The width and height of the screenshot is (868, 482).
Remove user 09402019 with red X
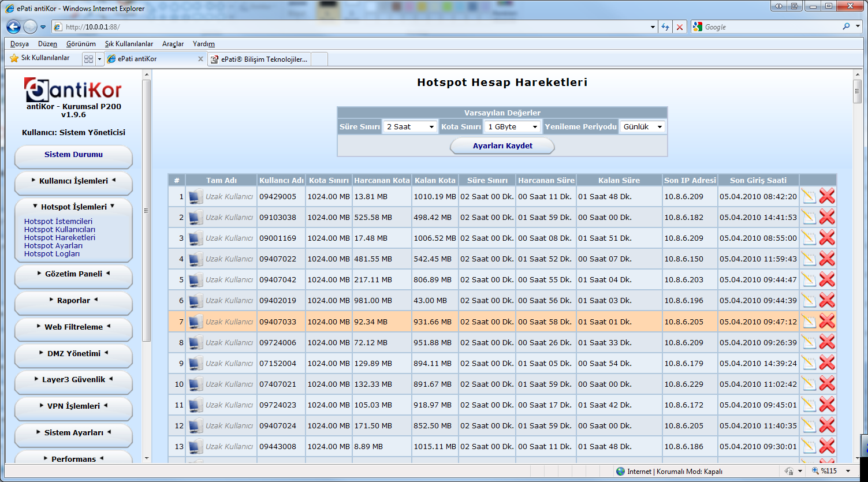pyautogui.click(x=827, y=300)
